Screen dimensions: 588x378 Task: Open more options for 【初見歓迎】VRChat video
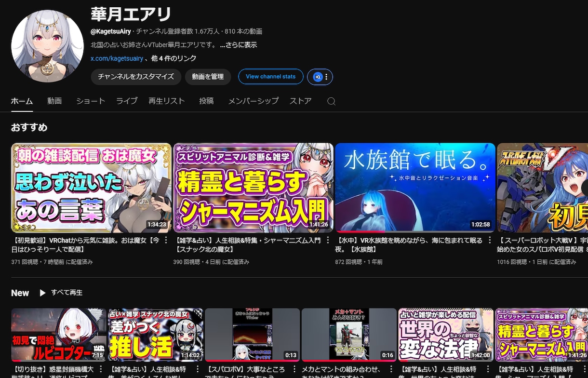(166, 240)
